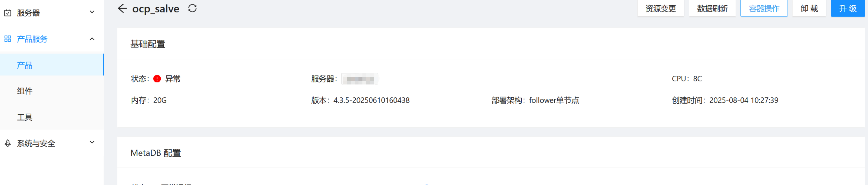Click the red 异常 status icon
868x185 pixels.
click(x=157, y=79)
